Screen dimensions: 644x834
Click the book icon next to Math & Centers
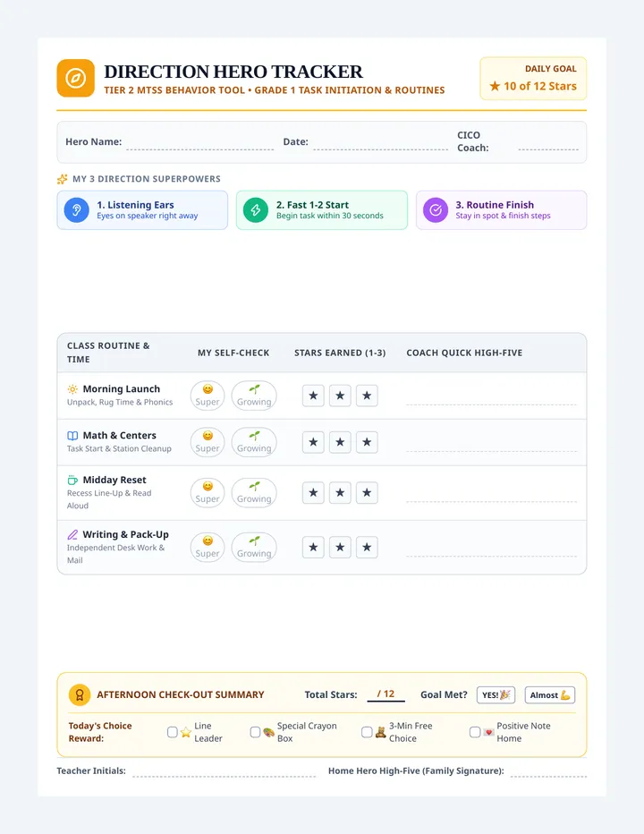pyautogui.click(x=72, y=436)
